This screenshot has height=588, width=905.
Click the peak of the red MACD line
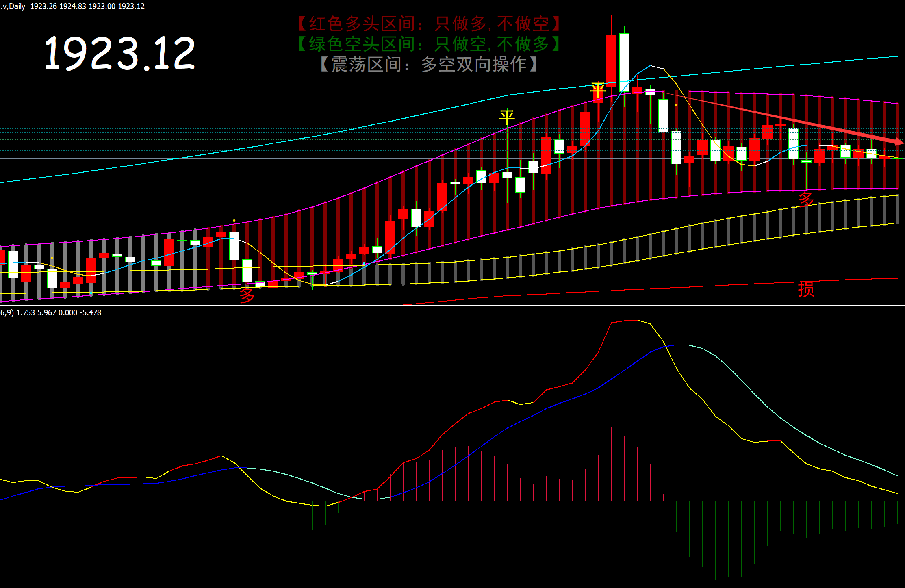click(x=634, y=320)
